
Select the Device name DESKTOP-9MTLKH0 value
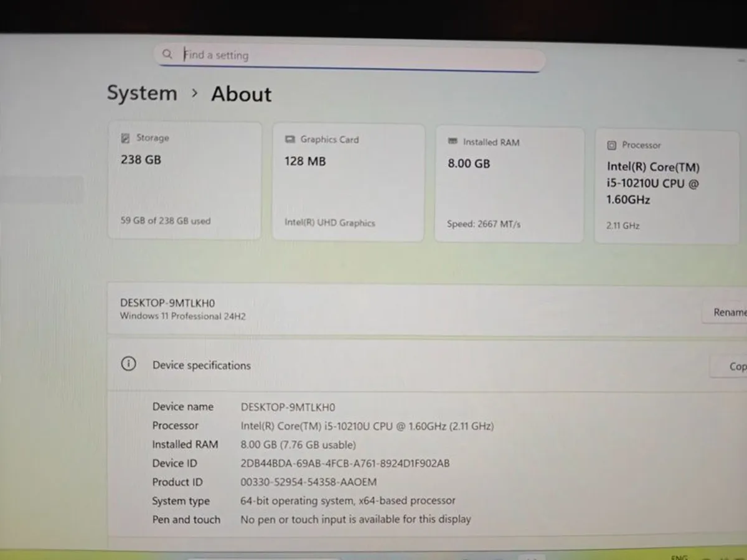point(288,407)
